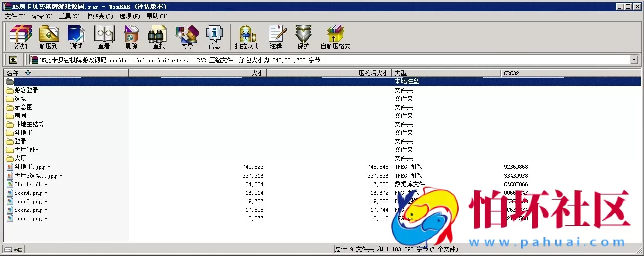Open the 收藏夹 menu

[99, 16]
